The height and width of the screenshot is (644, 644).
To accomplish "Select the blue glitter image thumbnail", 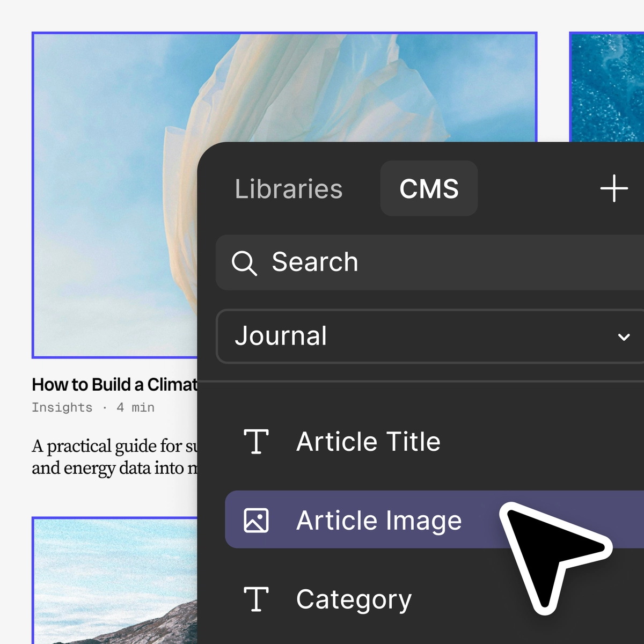I will [x=606, y=87].
